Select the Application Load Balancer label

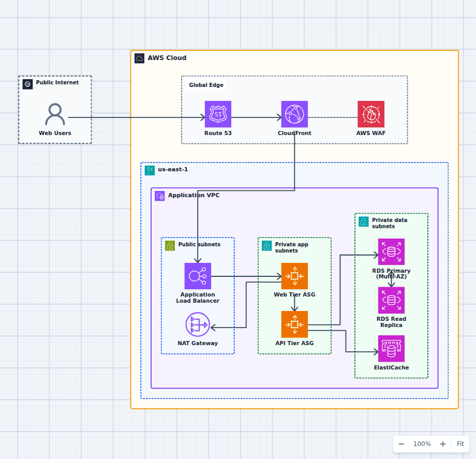[198, 298]
